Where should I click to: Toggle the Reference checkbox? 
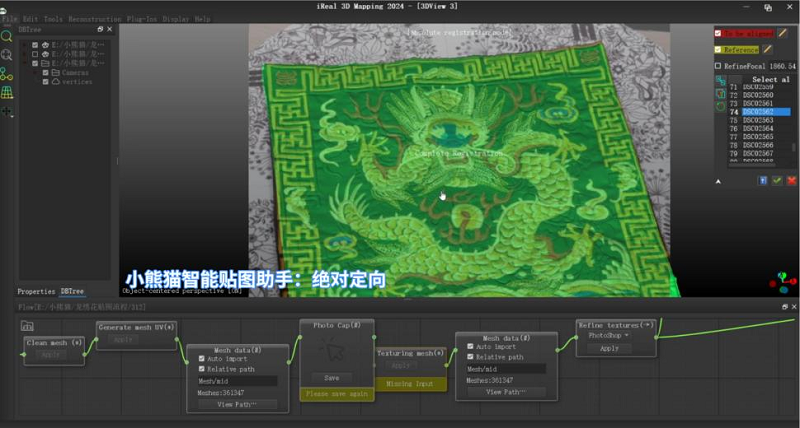coord(718,49)
